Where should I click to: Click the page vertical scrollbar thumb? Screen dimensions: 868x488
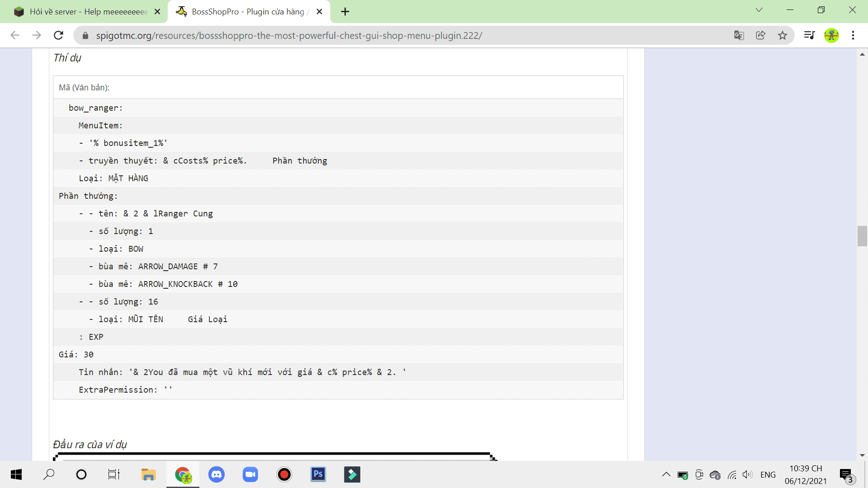pos(862,236)
